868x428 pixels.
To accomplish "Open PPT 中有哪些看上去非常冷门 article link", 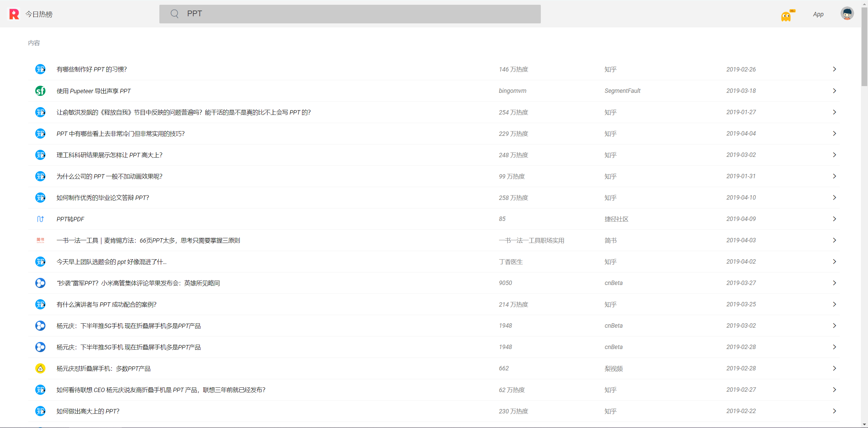I will 120,134.
